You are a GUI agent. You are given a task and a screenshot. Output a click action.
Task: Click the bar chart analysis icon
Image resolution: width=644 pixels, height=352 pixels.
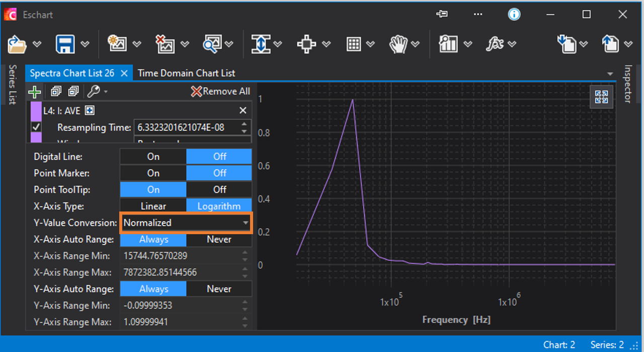pyautogui.click(x=448, y=44)
